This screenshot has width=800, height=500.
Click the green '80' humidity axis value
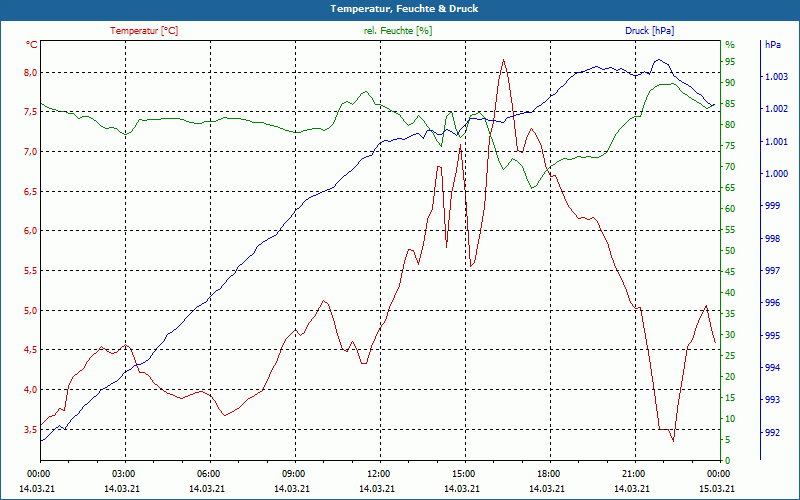point(730,125)
